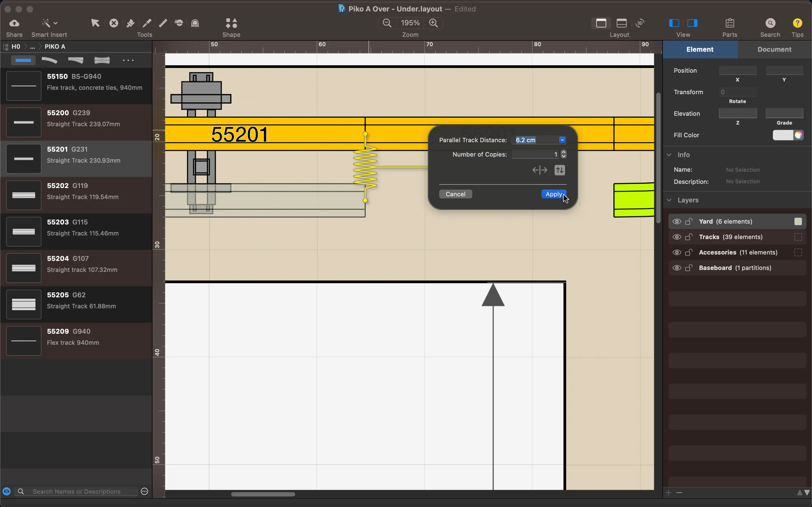Viewport: 812px width, 507px height.
Task: Collapse the Layers section
Action: (669, 200)
